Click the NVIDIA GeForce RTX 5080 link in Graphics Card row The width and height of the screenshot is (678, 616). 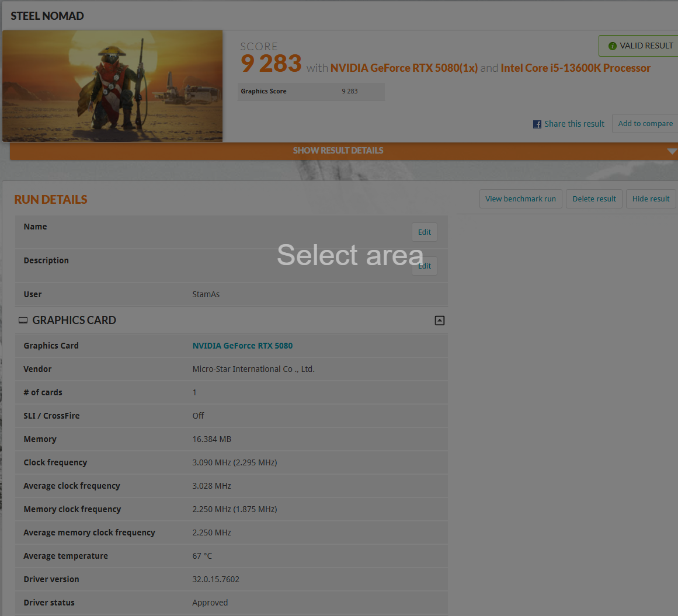point(242,346)
